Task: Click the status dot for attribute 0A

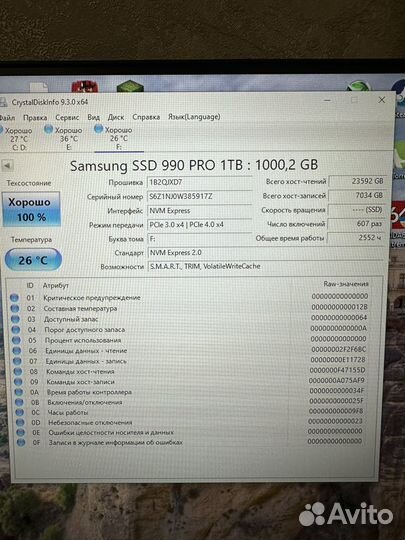Action: tap(19, 392)
